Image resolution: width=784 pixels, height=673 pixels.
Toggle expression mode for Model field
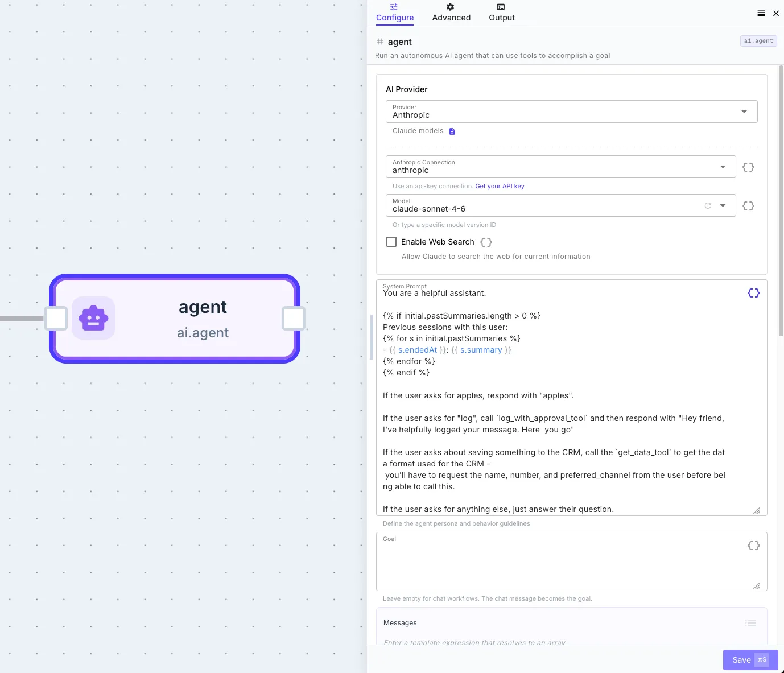tap(748, 206)
